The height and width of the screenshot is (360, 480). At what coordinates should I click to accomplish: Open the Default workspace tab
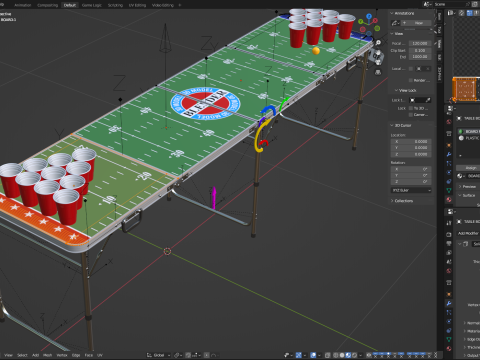(x=70, y=5)
